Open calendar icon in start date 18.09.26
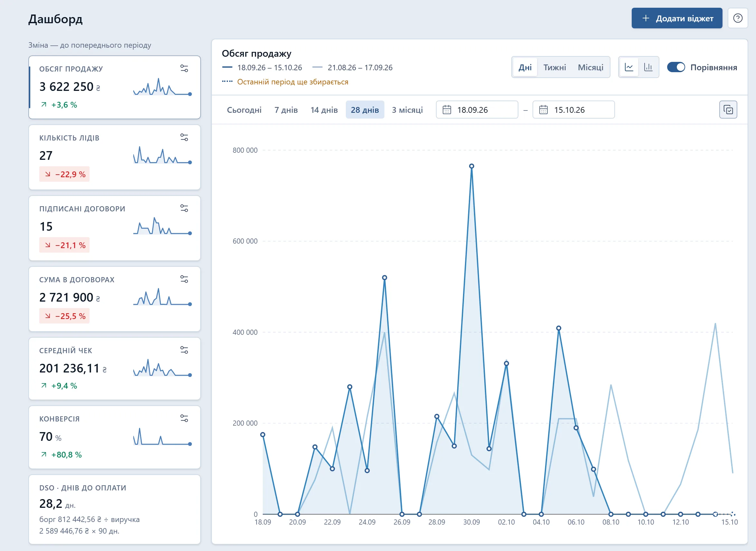756x551 pixels. [x=447, y=110]
